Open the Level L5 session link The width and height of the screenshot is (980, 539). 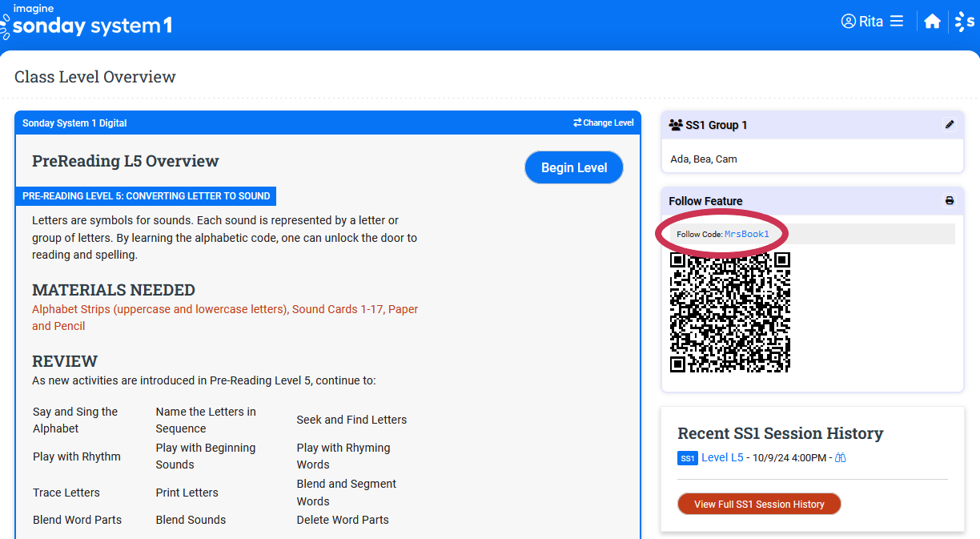722,457
